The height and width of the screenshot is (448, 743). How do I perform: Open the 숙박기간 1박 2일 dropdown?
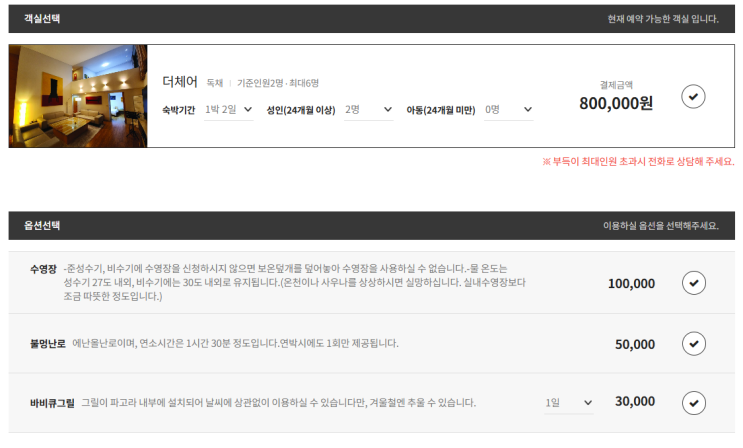click(x=228, y=110)
